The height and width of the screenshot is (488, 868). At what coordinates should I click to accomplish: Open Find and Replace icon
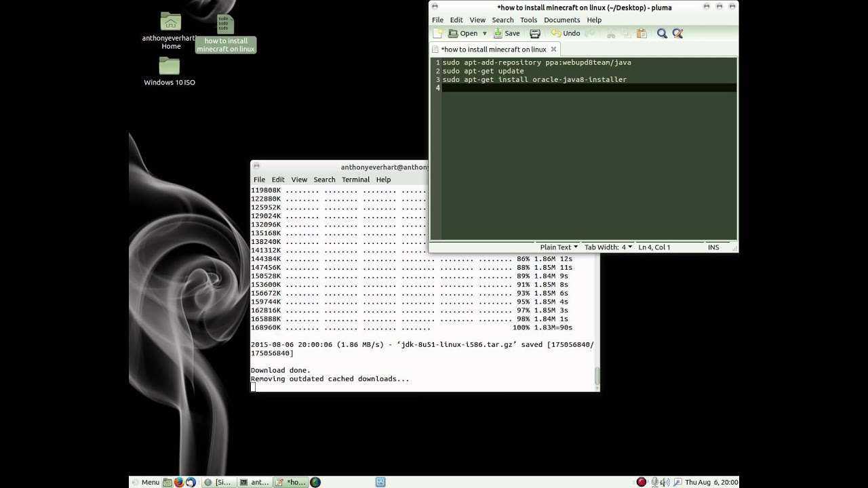(x=677, y=33)
